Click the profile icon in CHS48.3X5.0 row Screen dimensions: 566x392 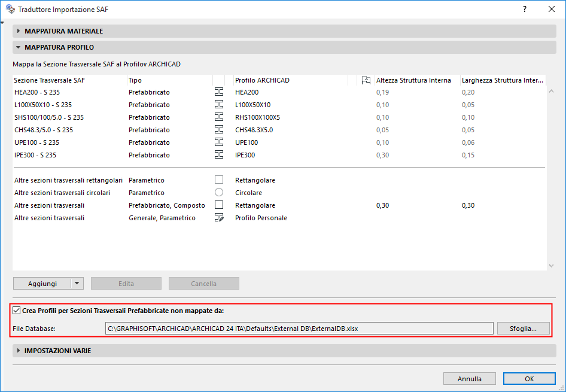219,130
